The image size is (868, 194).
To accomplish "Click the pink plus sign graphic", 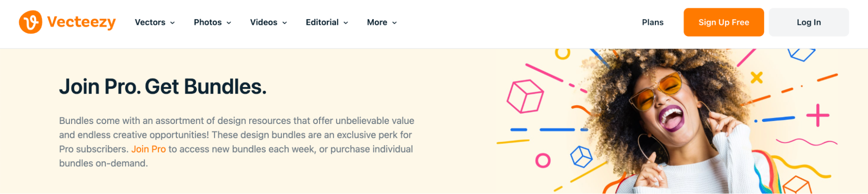I will 818,115.
